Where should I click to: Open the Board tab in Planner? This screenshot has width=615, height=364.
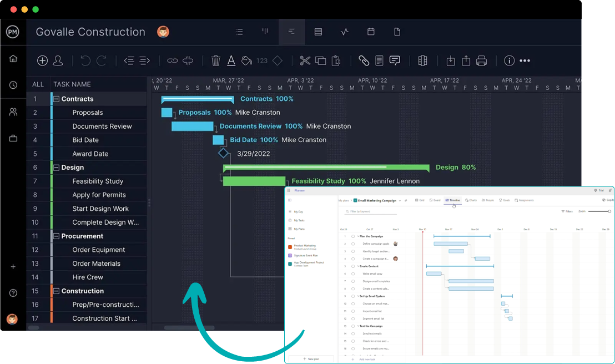pyautogui.click(x=435, y=200)
